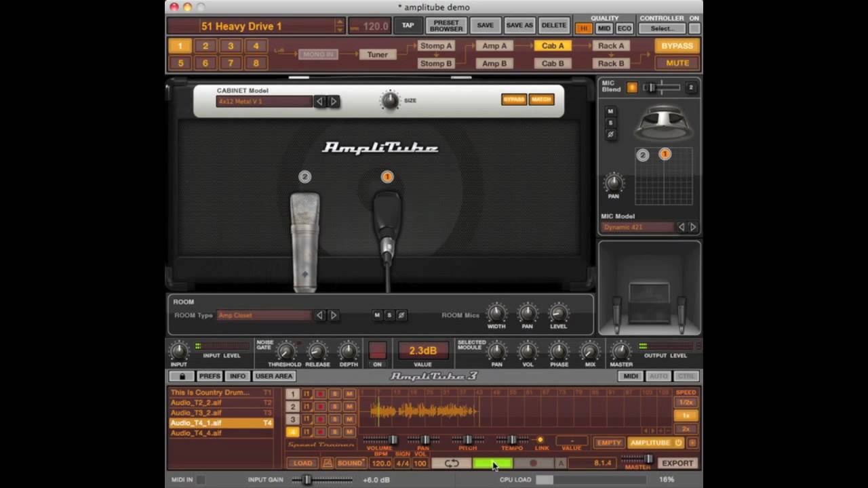Click the speaker cone image in mic panel
Image resolution: width=868 pixels, height=488 pixels.
coord(664,123)
